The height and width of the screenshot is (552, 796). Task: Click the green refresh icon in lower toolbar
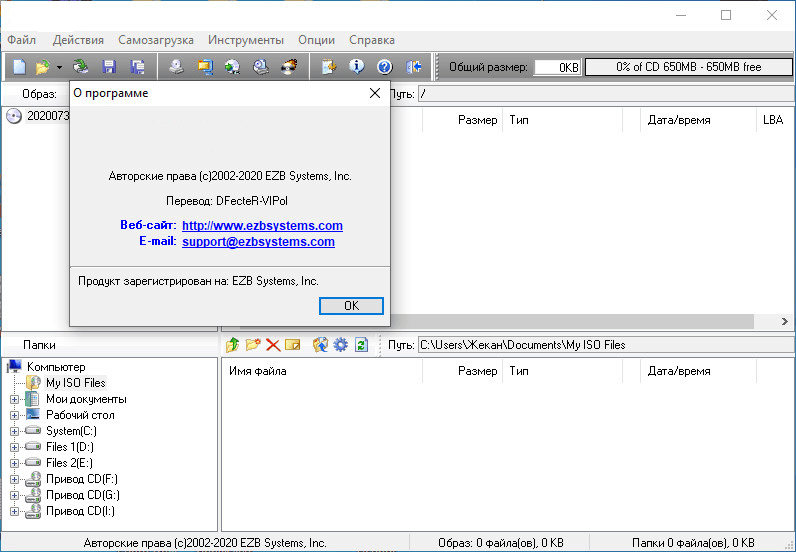(x=361, y=345)
